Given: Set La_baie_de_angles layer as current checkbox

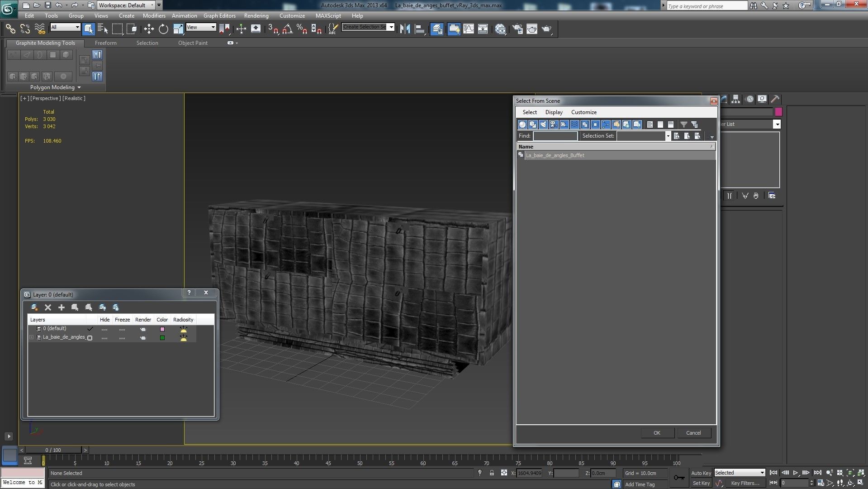Looking at the screenshot, I should tap(90, 338).
